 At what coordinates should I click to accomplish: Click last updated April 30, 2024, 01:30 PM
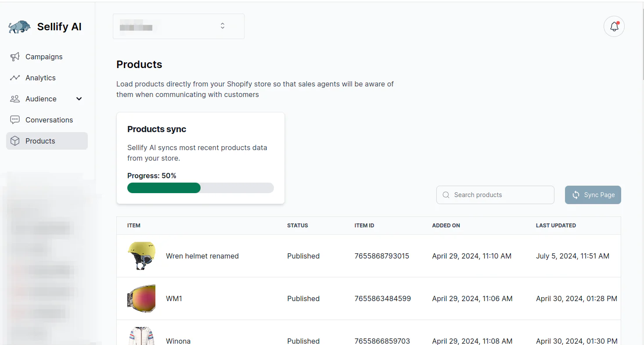tap(576, 341)
